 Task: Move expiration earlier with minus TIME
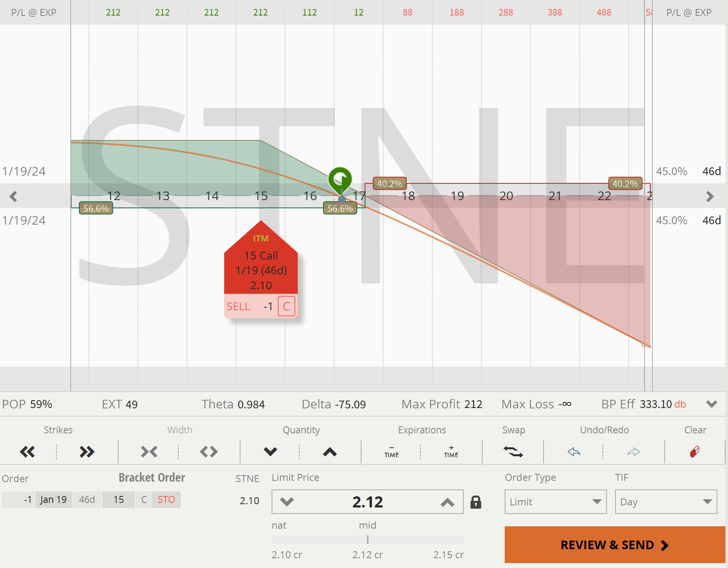[391, 452]
